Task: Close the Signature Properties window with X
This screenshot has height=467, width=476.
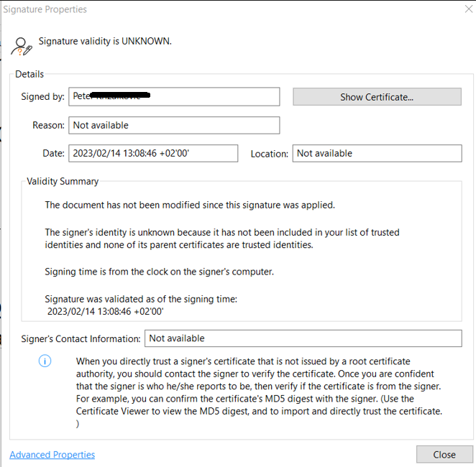Action: [460, 9]
